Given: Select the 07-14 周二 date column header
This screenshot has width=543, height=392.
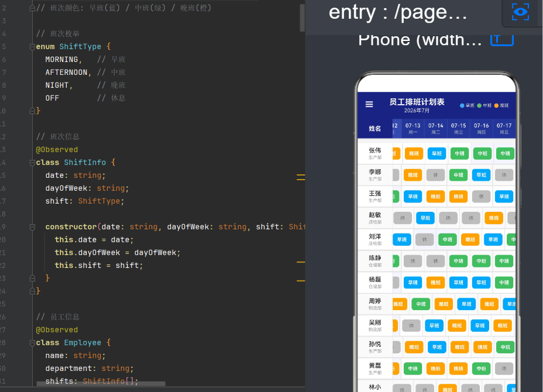Looking at the screenshot, I should point(436,129).
